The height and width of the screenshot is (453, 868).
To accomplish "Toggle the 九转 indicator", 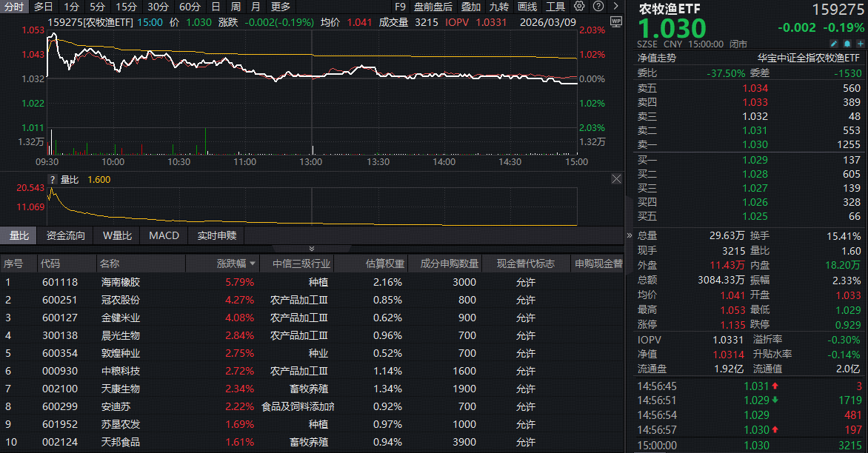I will click(x=498, y=7).
